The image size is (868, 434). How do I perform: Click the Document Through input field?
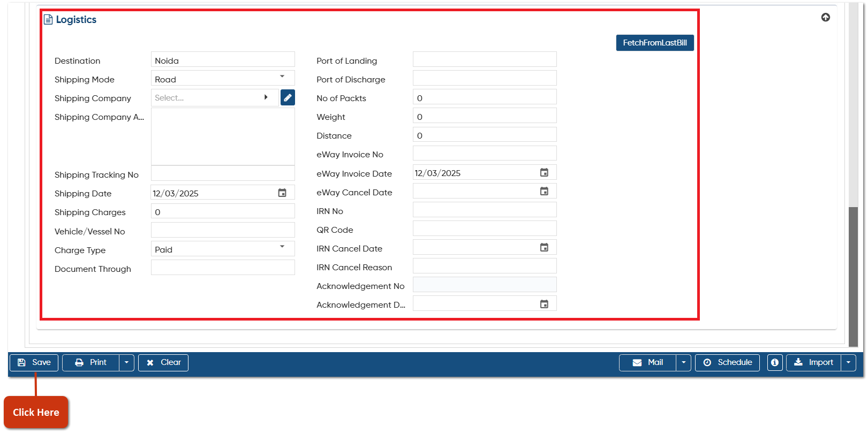click(x=223, y=268)
